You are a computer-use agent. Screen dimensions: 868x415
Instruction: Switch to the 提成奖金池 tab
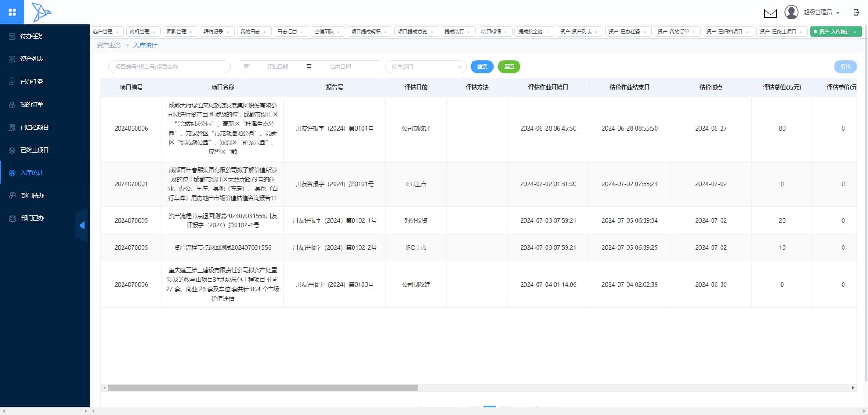tap(530, 32)
